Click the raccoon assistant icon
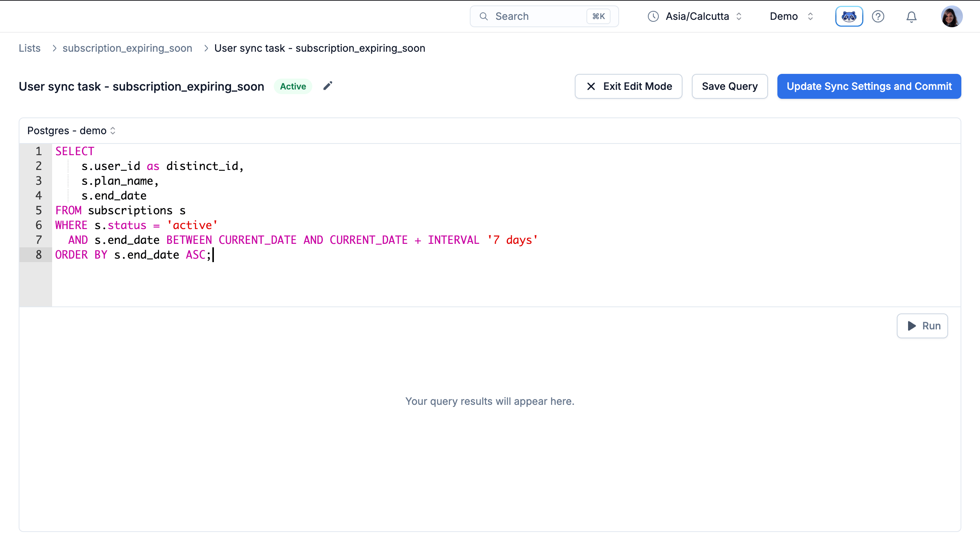Viewport: 980px width, 539px height. (849, 16)
